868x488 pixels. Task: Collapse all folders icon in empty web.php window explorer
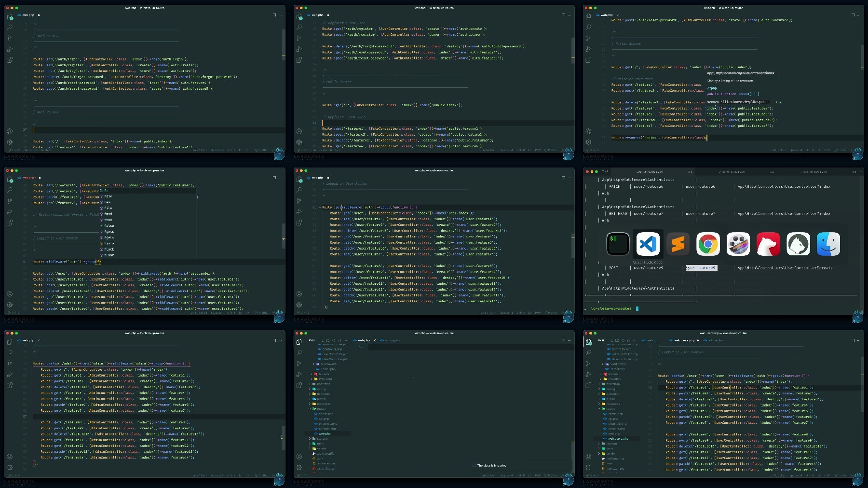339,340
